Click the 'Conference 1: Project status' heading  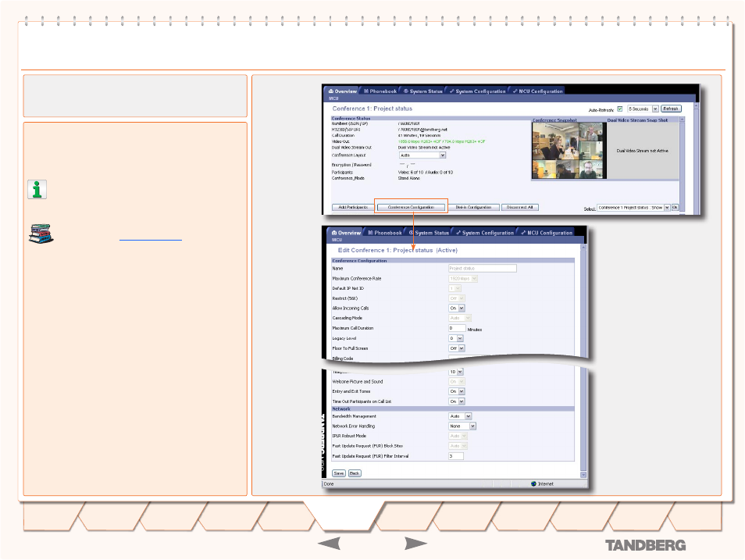click(x=372, y=109)
